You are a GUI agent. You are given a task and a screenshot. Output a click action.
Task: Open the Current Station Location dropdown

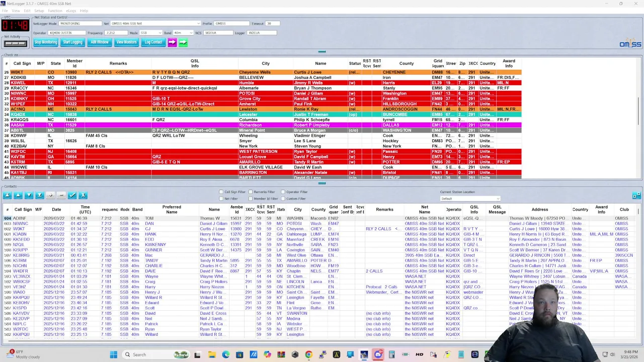470,199
